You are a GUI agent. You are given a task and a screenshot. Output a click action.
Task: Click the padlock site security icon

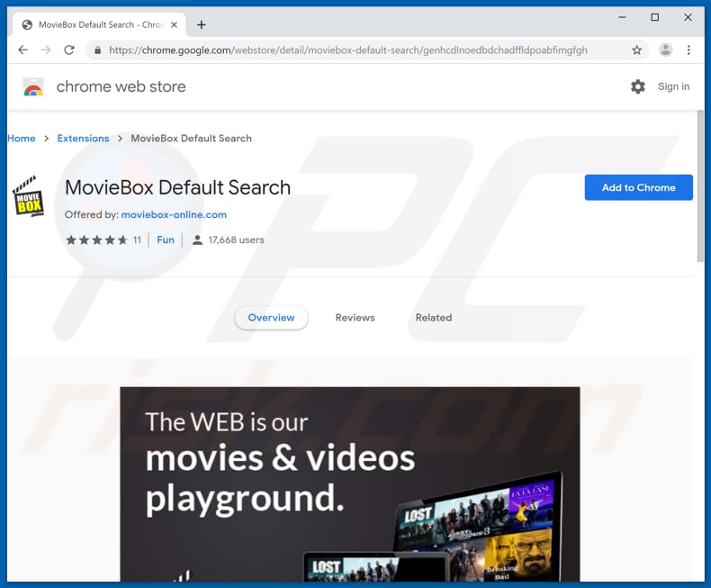coord(97,50)
